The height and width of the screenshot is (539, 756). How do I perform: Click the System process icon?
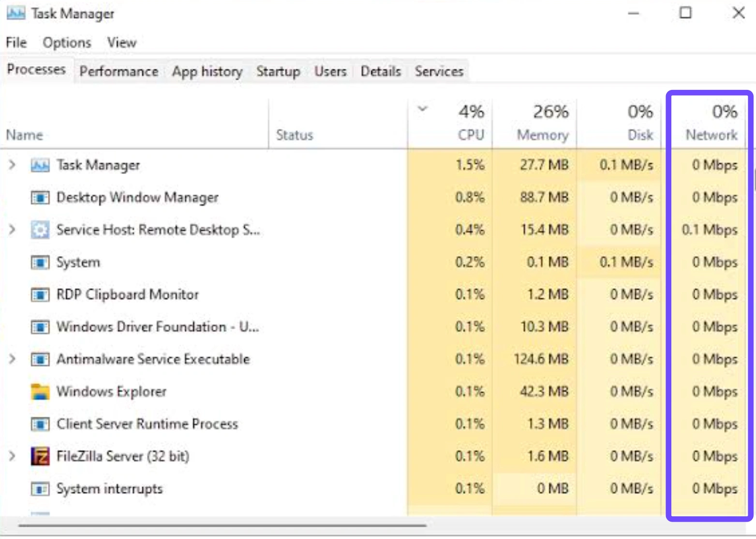coord(40,262)
